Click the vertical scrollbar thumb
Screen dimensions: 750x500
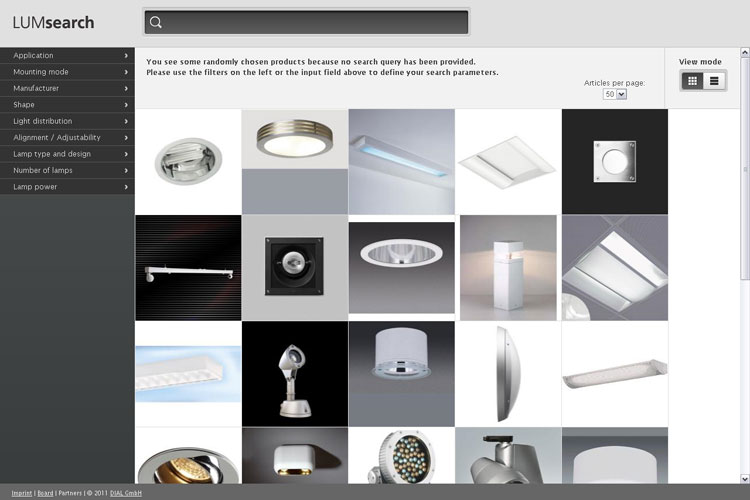(x=745, y=168)
